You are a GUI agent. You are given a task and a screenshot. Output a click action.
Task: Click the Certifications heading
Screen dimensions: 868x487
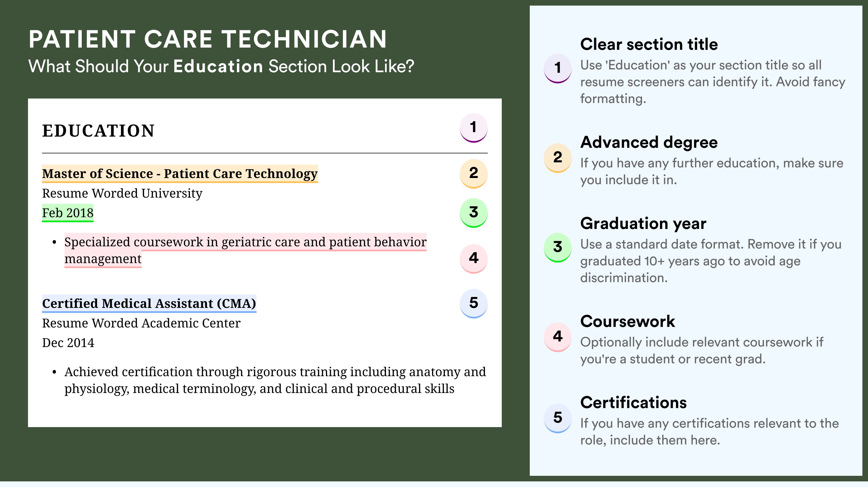pyautogui.click(x=633, y=402)
